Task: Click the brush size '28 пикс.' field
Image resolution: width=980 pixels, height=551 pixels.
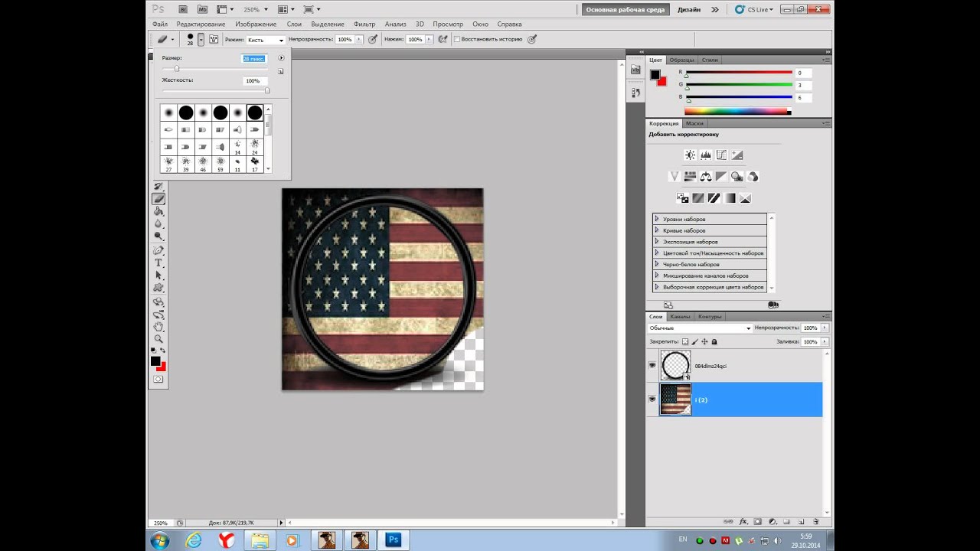Action: [254, 58]
